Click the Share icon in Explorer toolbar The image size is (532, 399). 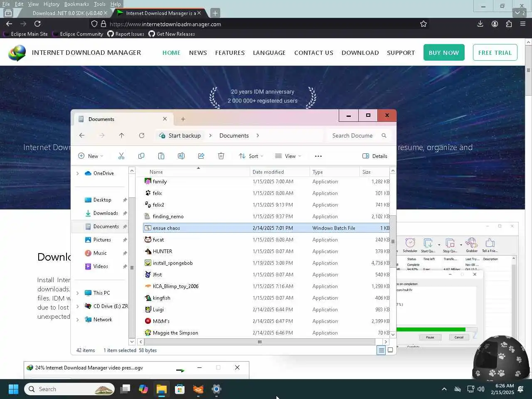click(x=201, y=156)
